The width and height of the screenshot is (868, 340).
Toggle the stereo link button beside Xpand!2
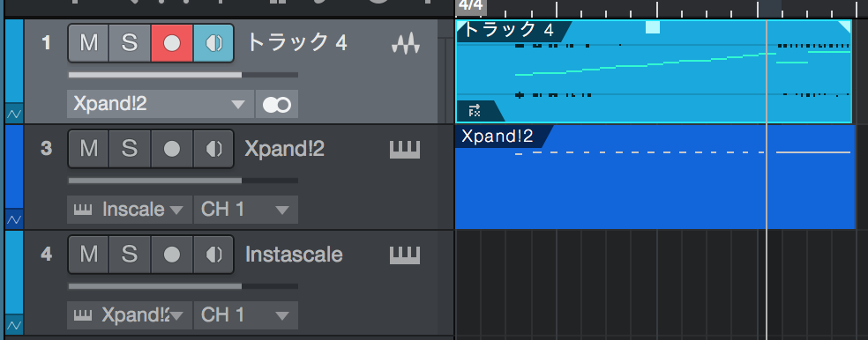[x=277, y=105]
